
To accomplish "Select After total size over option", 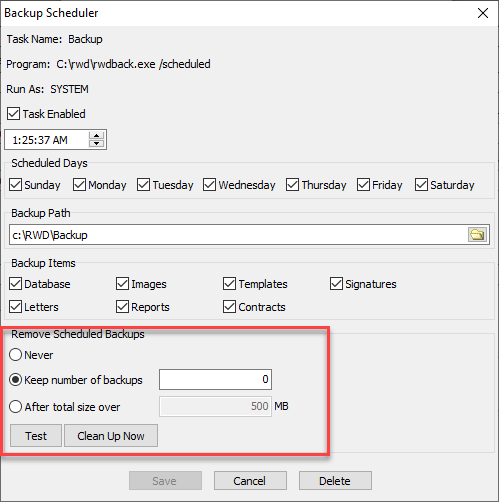I will tap(15, 407).
